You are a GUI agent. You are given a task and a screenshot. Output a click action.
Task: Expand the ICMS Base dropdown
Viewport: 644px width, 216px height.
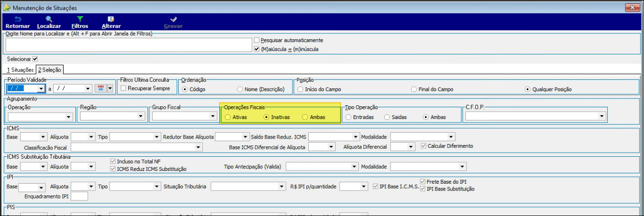(43, 137)
